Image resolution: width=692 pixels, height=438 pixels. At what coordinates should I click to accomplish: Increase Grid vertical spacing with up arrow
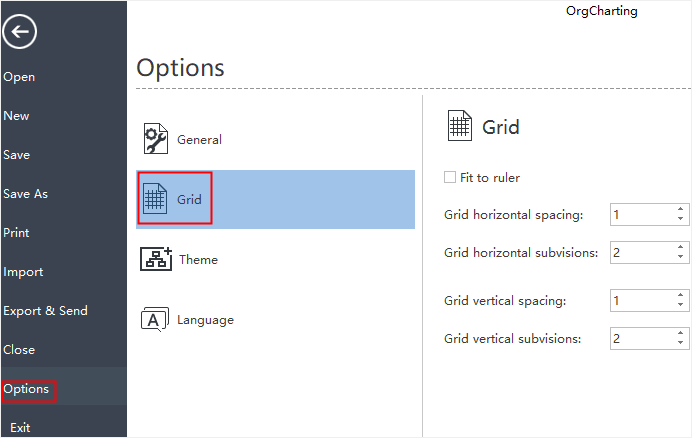click(681, 295)
